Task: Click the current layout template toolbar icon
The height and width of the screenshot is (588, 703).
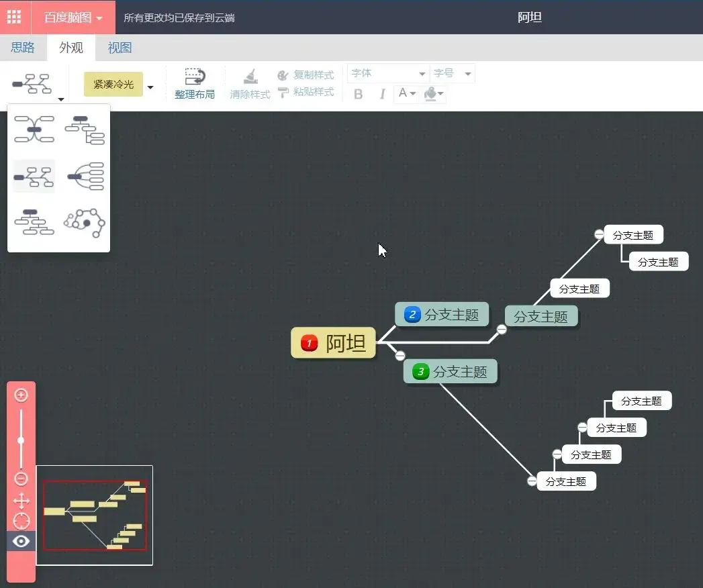Action: pos(32,83)
